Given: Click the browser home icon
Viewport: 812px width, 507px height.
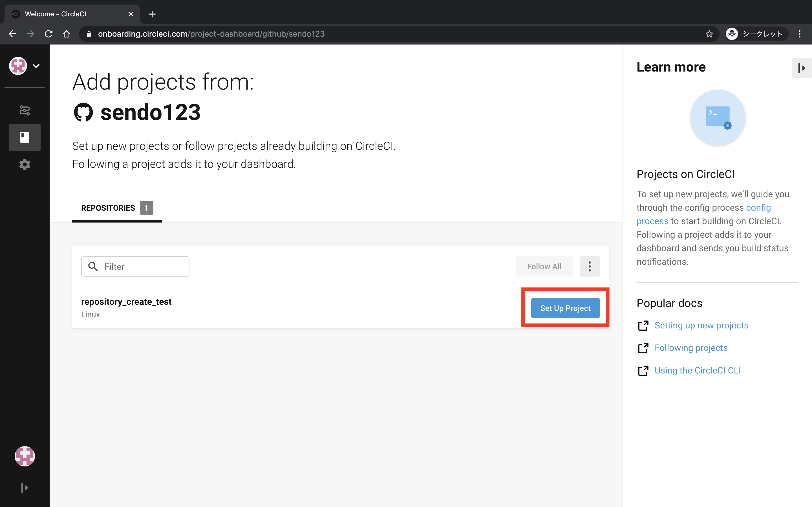Looking at the screenshot, I should (67, 34).
